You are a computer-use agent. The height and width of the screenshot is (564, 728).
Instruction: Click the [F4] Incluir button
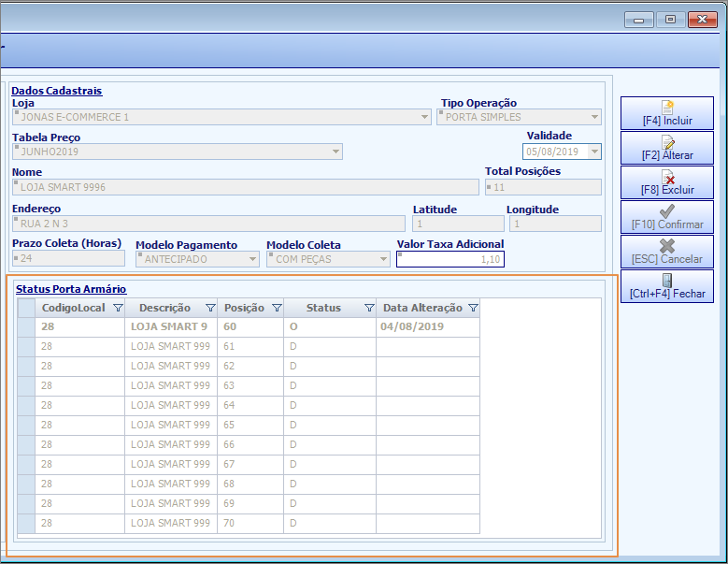666,113
